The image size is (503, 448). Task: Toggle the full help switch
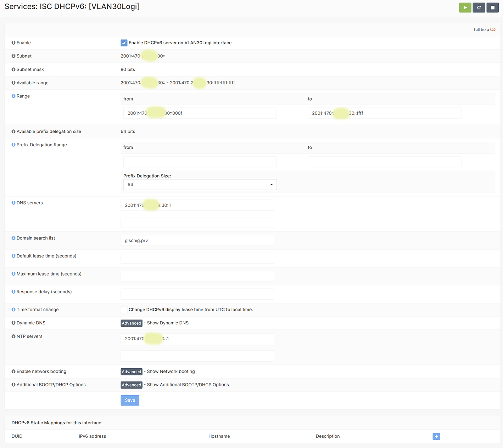pyautogui.click(x=493, y=29)
